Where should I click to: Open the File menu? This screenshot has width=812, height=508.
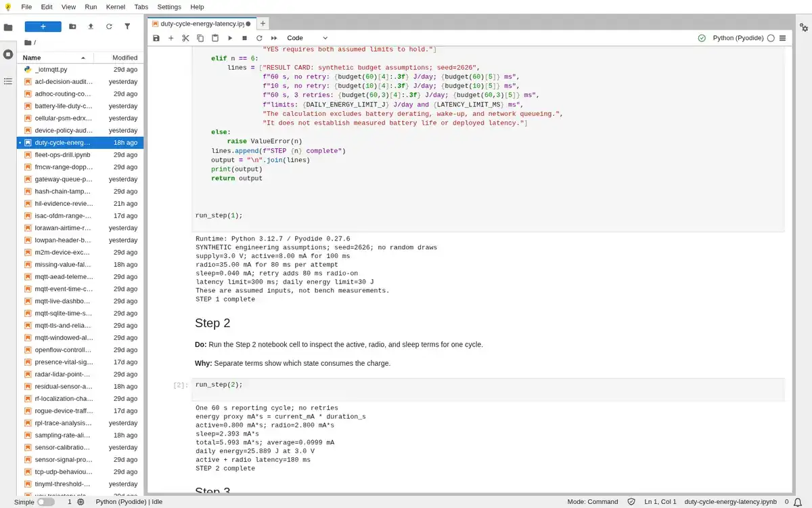(x=26, y=7)
